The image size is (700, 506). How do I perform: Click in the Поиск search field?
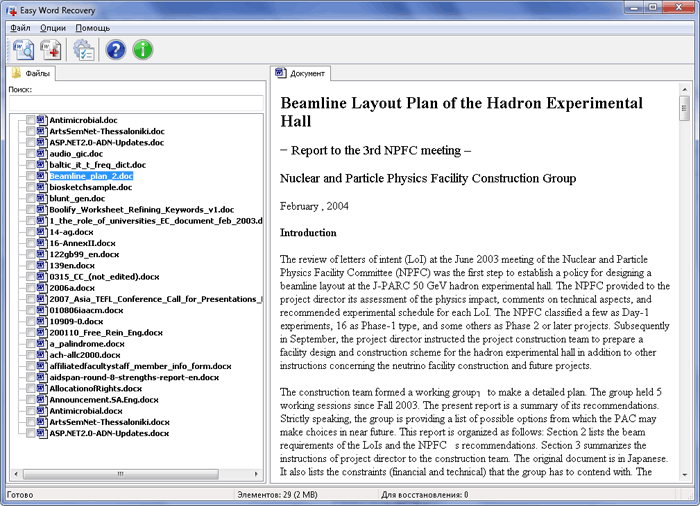pyautogui.click(x=136, y=103)
